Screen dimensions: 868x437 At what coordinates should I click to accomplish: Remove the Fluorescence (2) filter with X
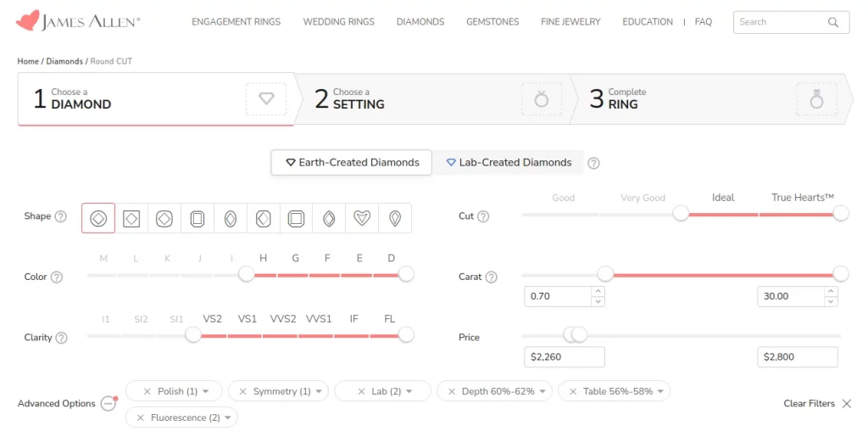141,417
